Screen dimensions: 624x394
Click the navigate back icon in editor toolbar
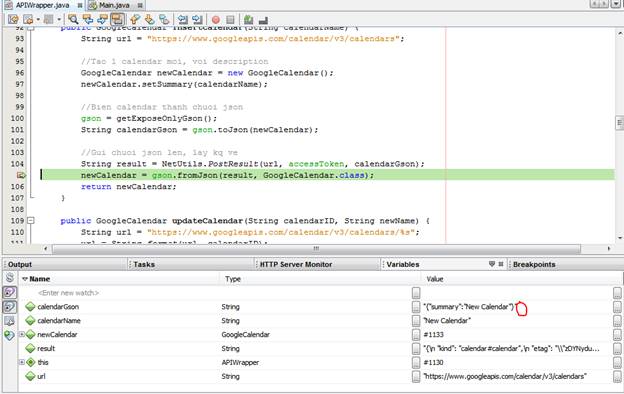(28, 19)
